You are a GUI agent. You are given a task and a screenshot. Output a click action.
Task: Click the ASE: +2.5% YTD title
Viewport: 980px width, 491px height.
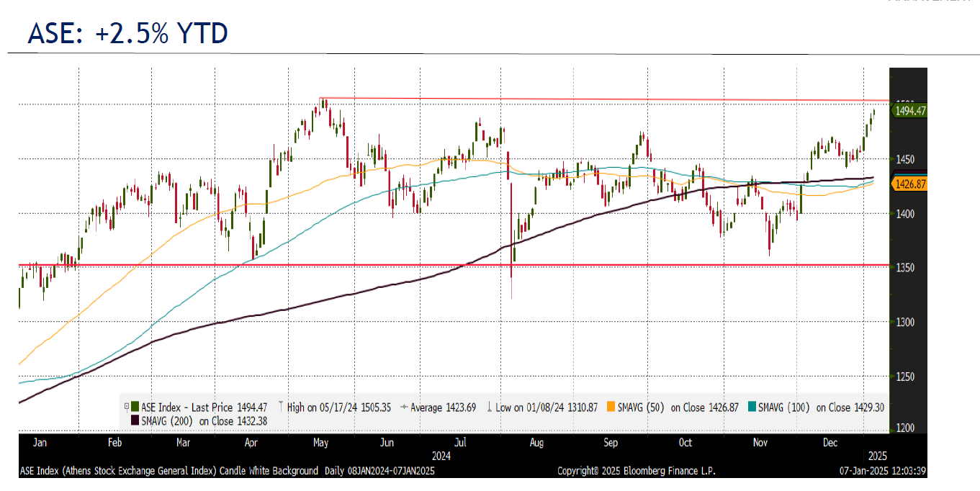point(128,34)
